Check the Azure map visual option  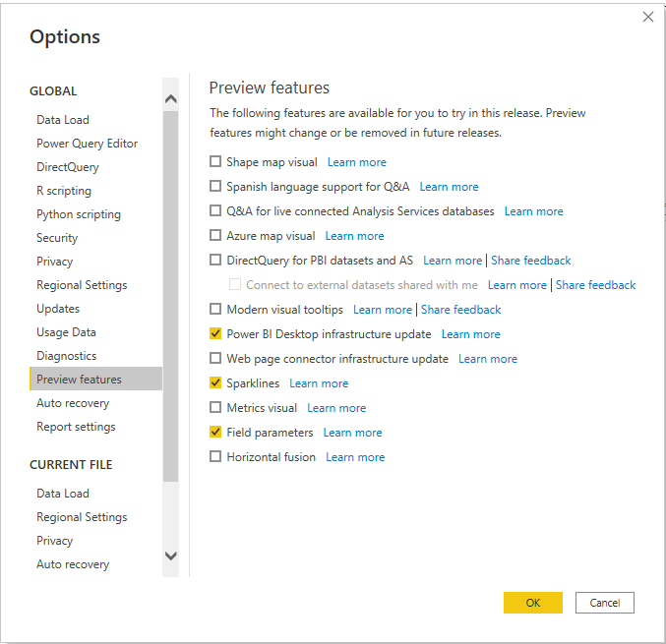[215, 235]
